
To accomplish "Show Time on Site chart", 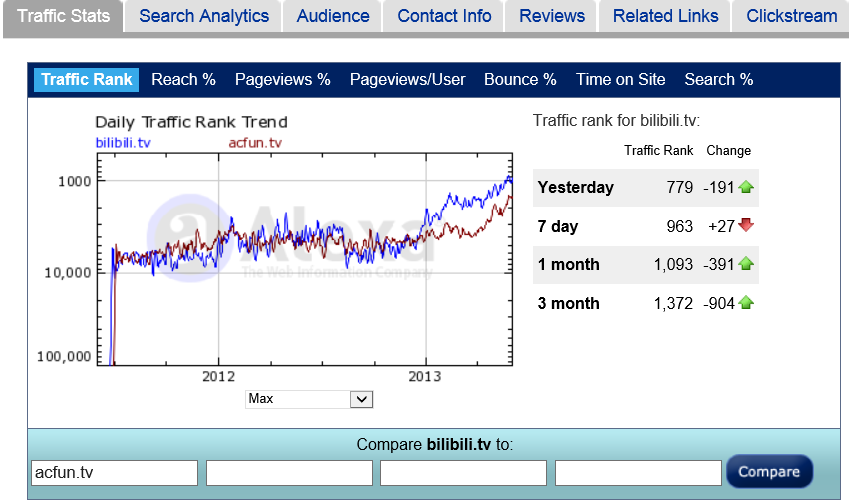I will (x=620, y=80).
